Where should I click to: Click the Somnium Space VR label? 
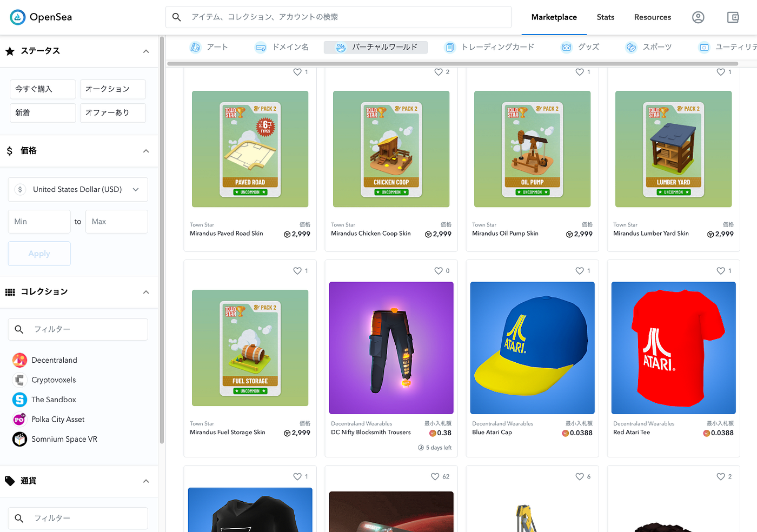coord(64,439)
